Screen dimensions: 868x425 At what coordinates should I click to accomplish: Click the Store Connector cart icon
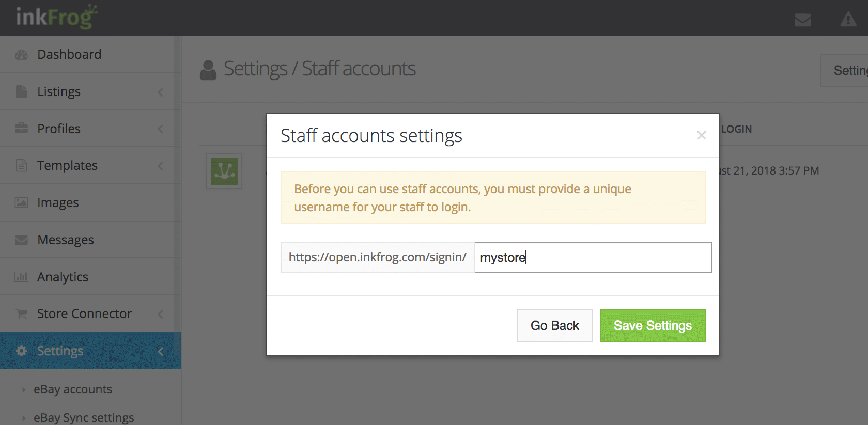point(21,314)
